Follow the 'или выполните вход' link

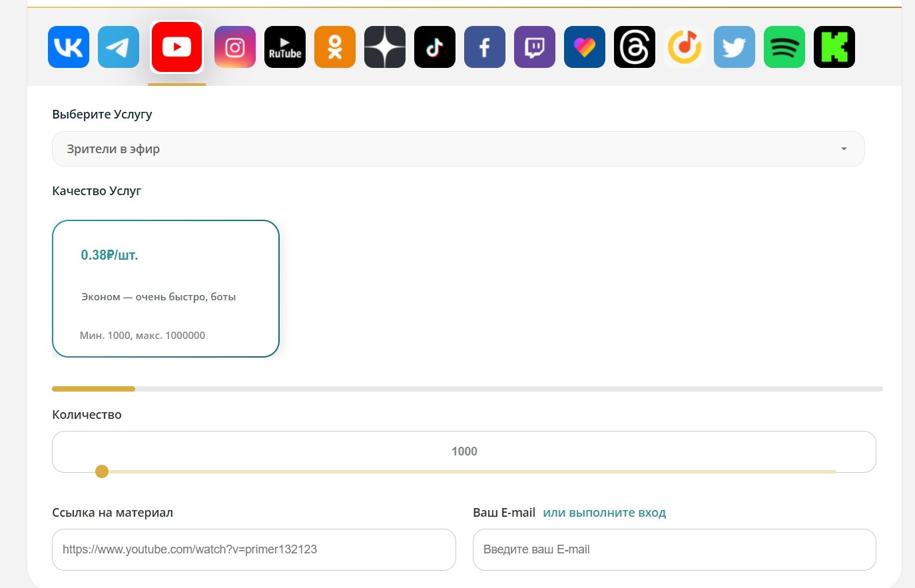(605, 513)
